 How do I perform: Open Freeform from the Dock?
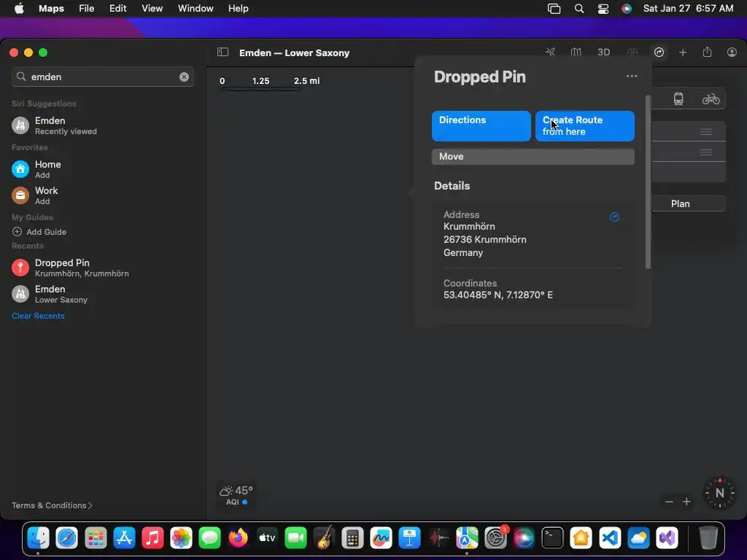coord(381,538)
